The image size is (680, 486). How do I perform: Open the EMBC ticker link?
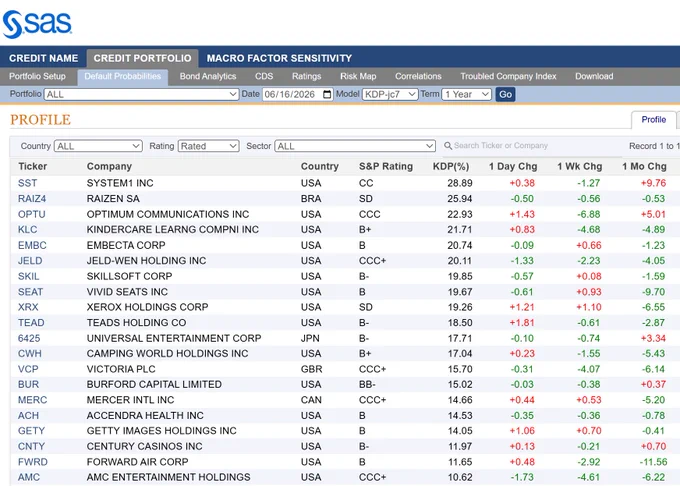coord(32,245)
